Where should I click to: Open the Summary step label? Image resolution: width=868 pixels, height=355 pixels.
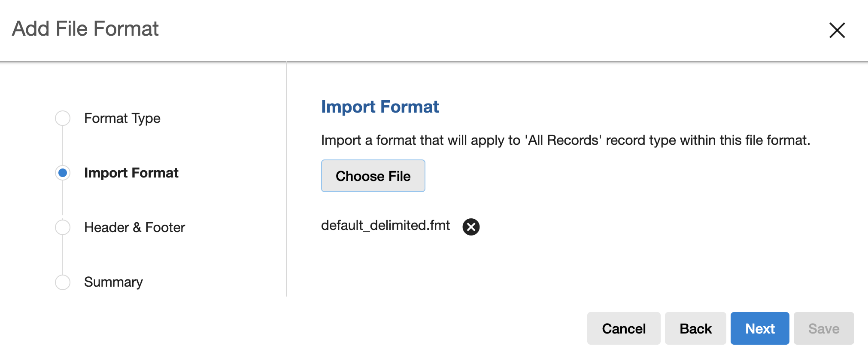(113, 282)
